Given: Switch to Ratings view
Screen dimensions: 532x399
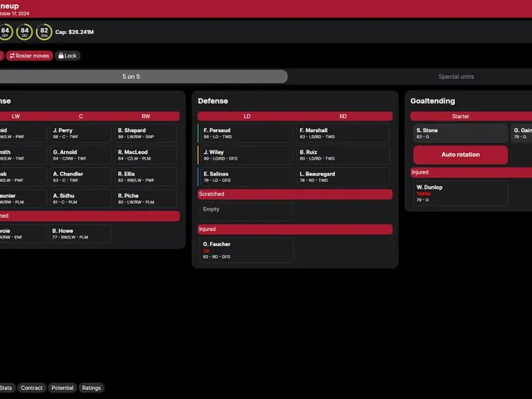Looking at the screenshot, I should point(91,388).
